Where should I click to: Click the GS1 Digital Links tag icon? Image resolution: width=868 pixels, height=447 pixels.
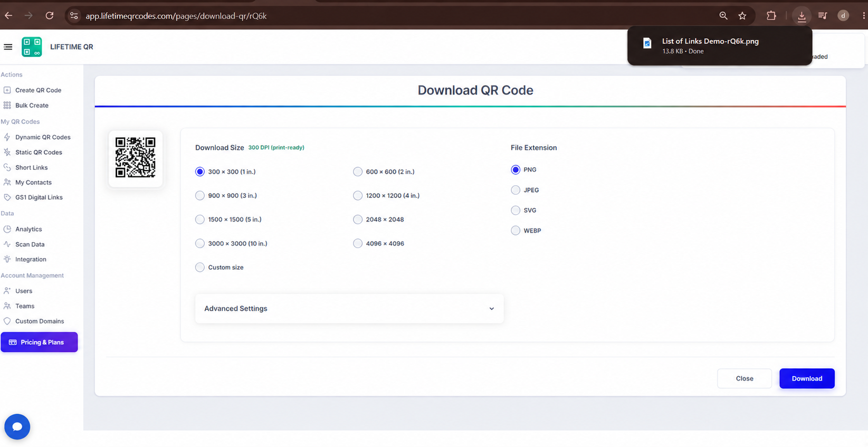click(7, 197)
